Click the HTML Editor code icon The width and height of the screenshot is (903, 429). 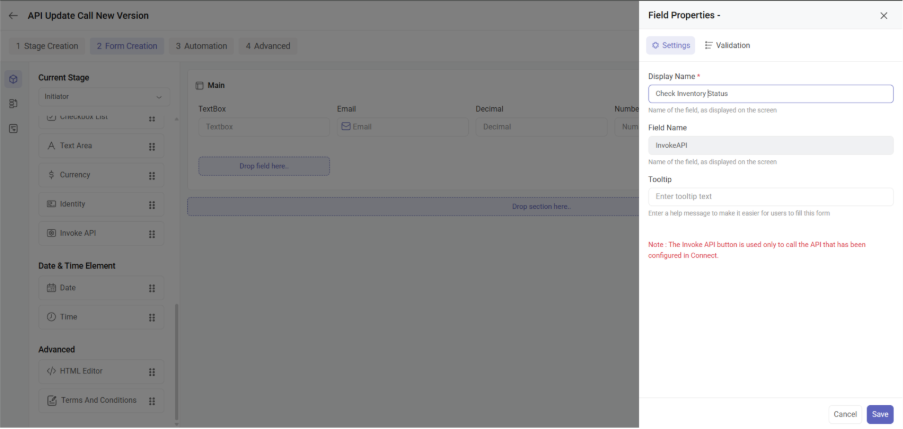(x=51, y=371)
